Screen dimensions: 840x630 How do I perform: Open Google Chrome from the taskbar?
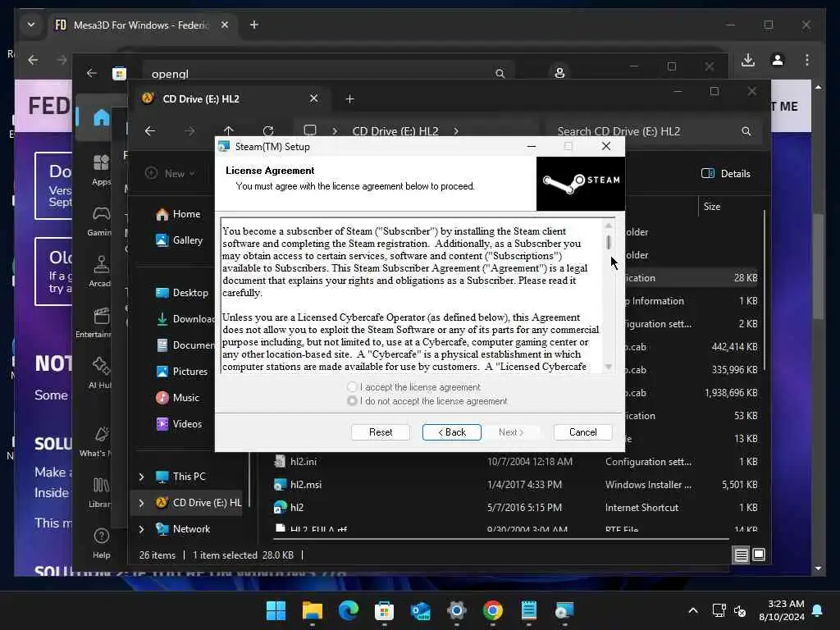[x=492, y=610]
